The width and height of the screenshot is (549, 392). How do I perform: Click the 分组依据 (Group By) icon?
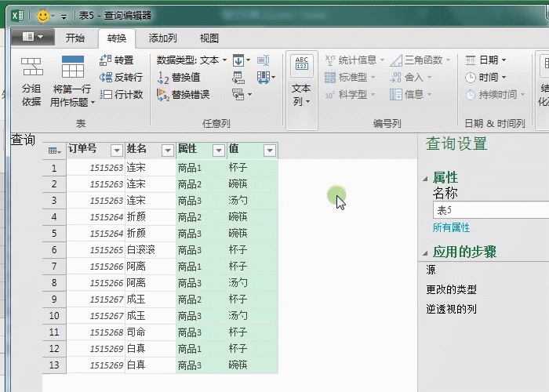click(x=32, y=67)
